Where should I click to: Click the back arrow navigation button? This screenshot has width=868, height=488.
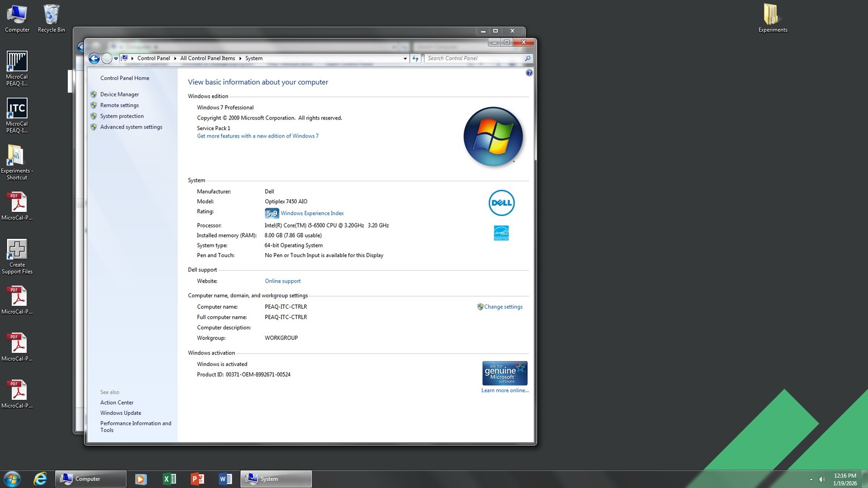click(94, 59)
